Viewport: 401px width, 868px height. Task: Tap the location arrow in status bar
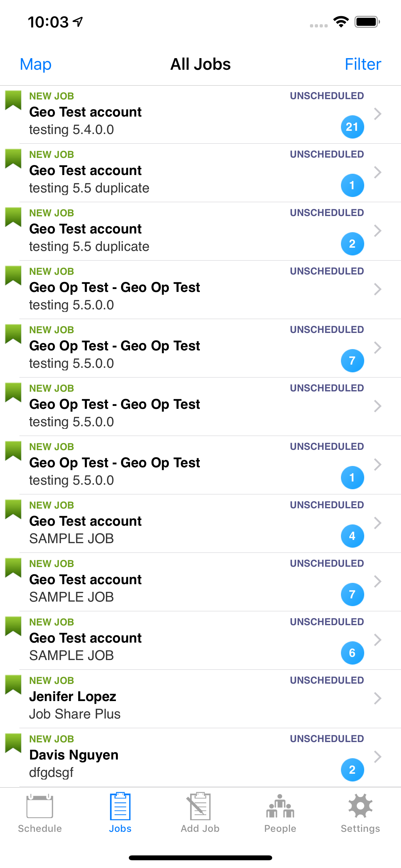pyautogui.click(x=78, y=22)
